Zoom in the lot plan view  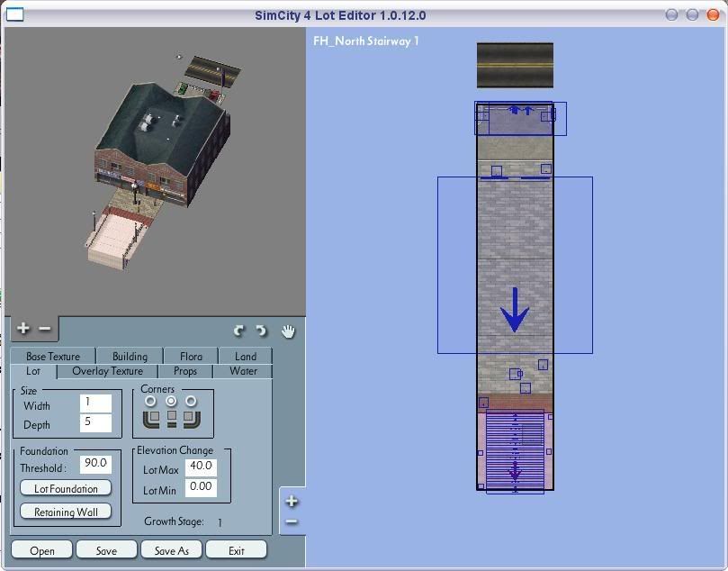coord(292,501)
